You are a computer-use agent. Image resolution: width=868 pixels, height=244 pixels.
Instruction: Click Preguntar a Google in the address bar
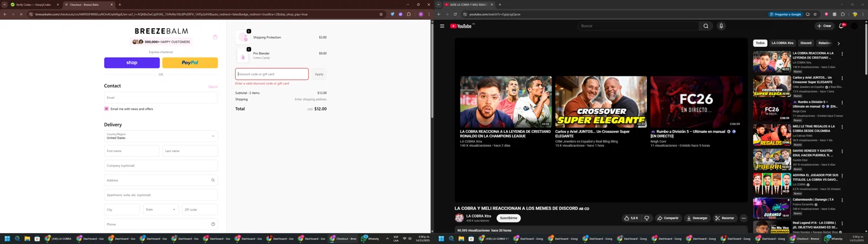click(x=786, y=14)
